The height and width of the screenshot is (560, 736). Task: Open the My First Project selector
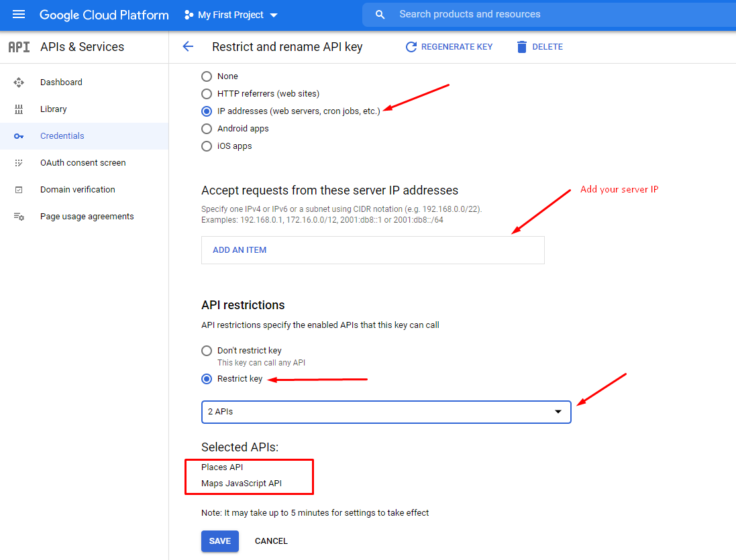click(231, 15)
